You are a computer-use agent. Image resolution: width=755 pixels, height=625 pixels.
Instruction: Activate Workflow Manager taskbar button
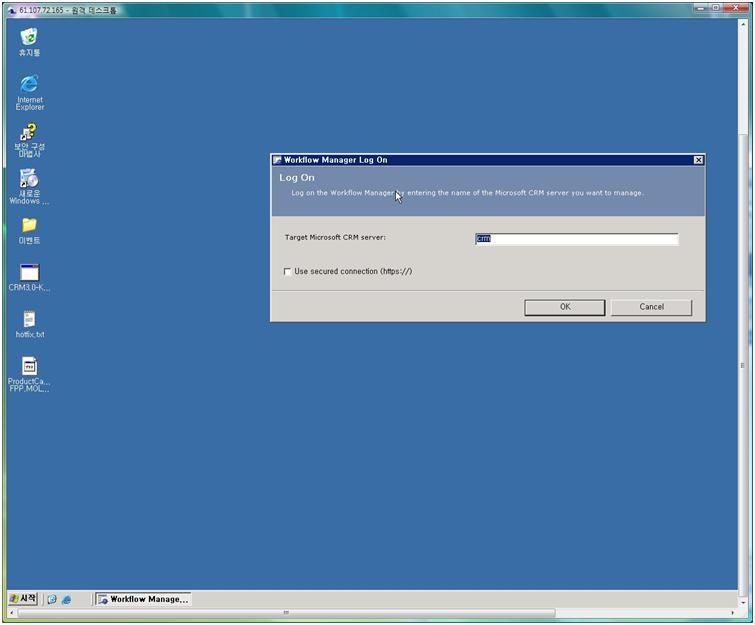pyautogui.click(x=143, y=599)
